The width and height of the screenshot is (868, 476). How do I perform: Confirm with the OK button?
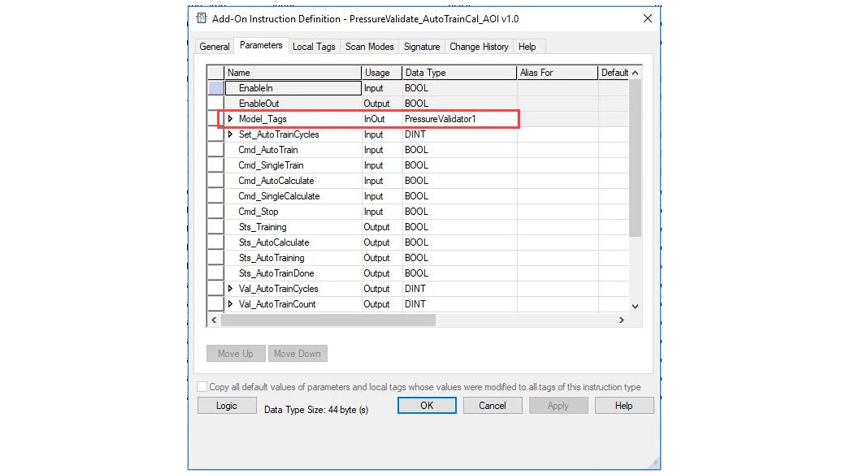tap(427, 405)
